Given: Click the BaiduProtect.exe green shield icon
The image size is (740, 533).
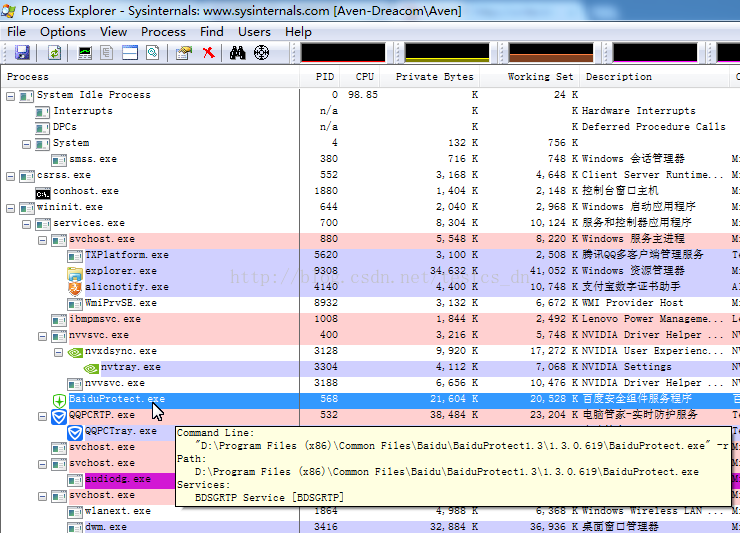Looking at the screenshot, I should point(59,401).
